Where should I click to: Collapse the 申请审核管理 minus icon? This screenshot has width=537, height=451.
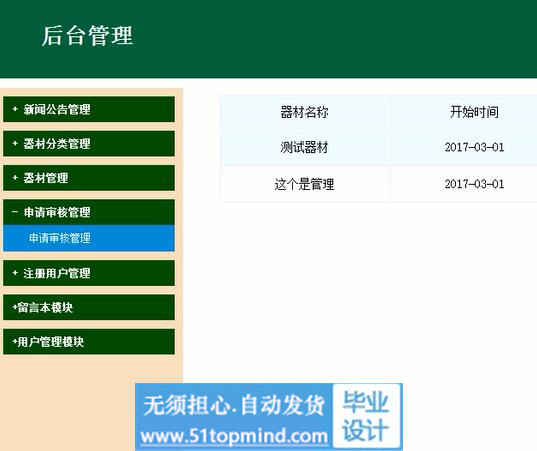click(15, 212)
